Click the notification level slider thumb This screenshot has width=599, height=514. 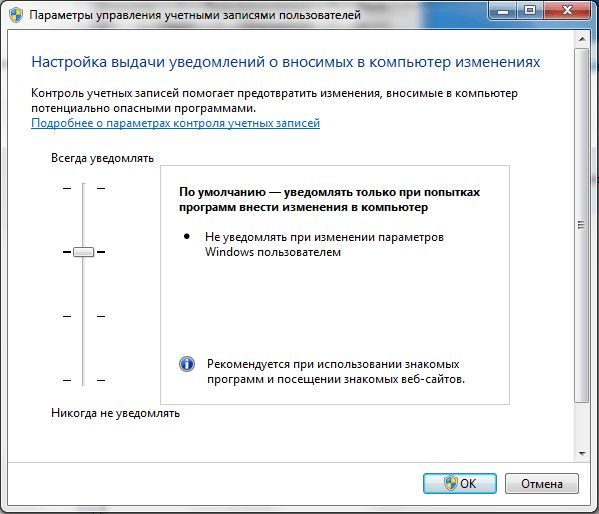pos(83,252)
